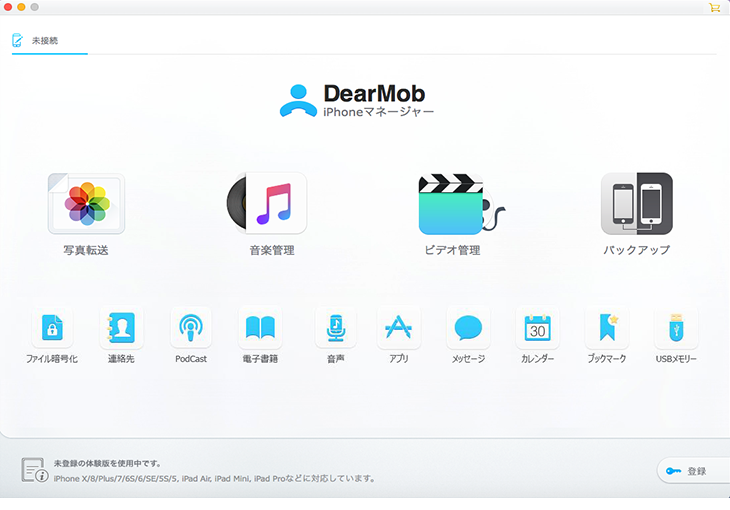The image size is (730, 510).
Task: Click the yellow minimize window button
Action: point(21,7)
